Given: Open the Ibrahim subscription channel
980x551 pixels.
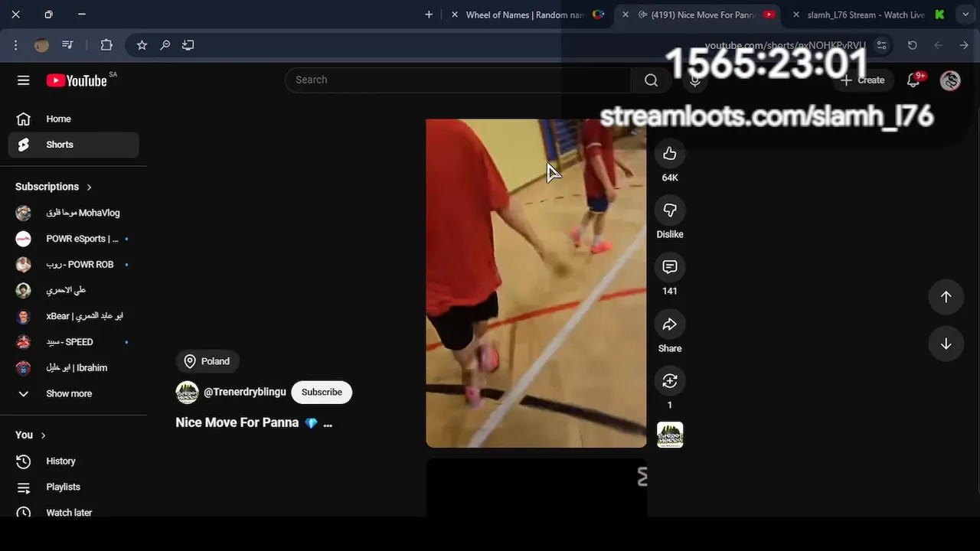Looking at the screenshot, I should point(73,367).
